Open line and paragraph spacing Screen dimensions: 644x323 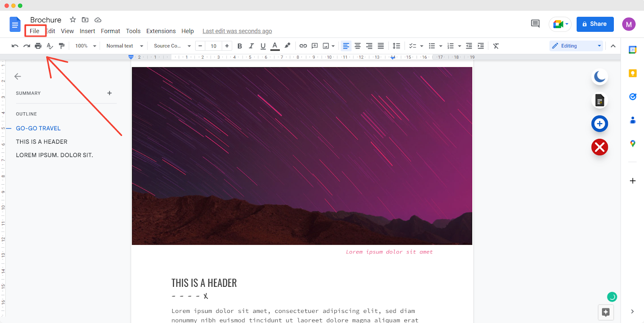[396, 46]
